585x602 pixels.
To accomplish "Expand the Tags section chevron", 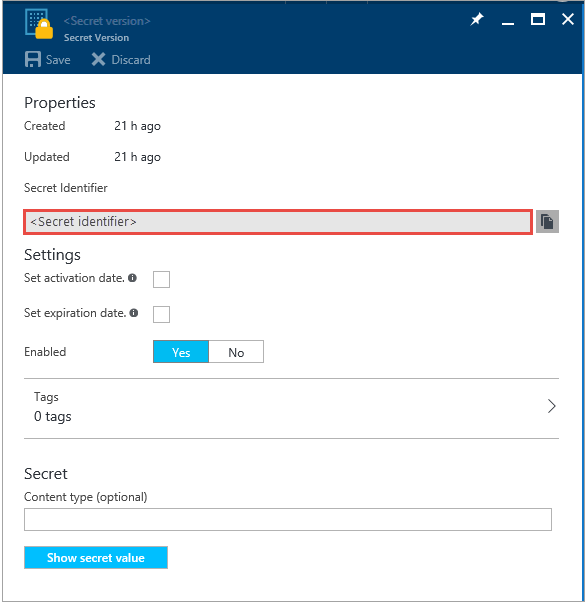I will pyautogui.click(x=552, y=406).
